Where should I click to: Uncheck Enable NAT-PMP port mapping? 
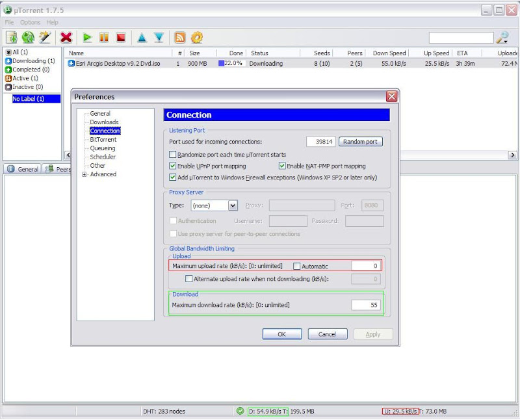282,166
